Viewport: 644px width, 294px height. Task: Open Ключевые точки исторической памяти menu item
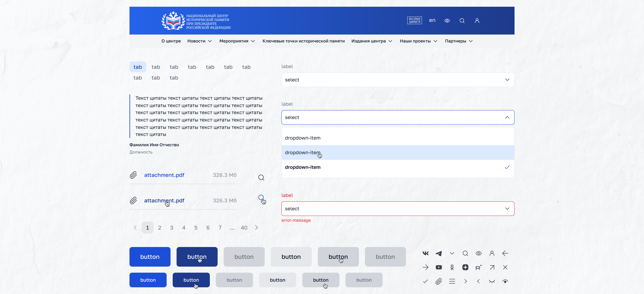(303, 41)
